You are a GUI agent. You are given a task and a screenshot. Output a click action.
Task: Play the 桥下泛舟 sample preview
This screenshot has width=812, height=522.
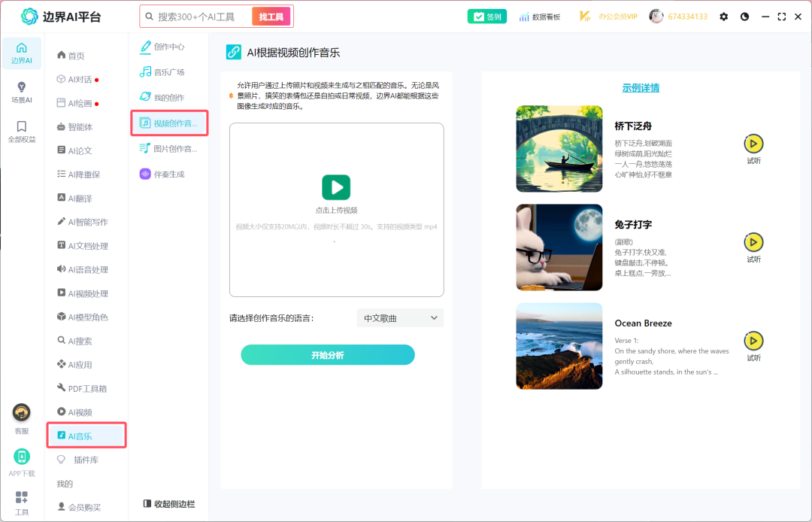[x=753, y=144]
